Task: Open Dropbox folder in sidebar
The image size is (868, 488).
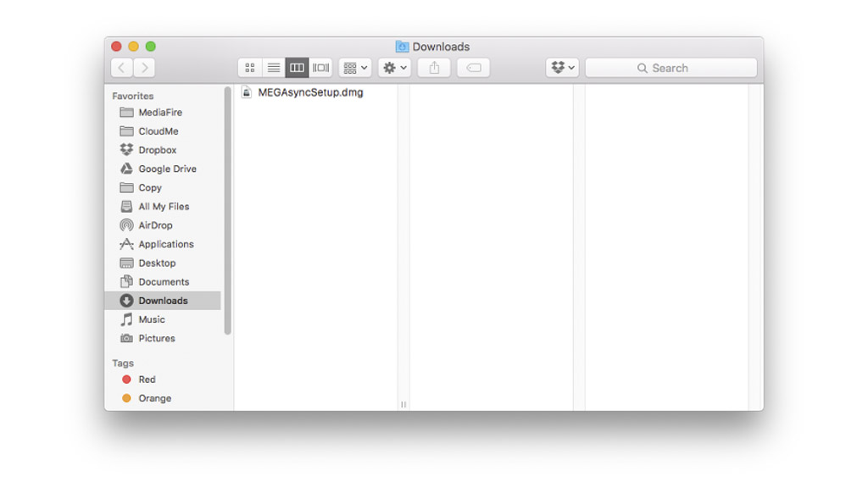Action: click(157, 150)
